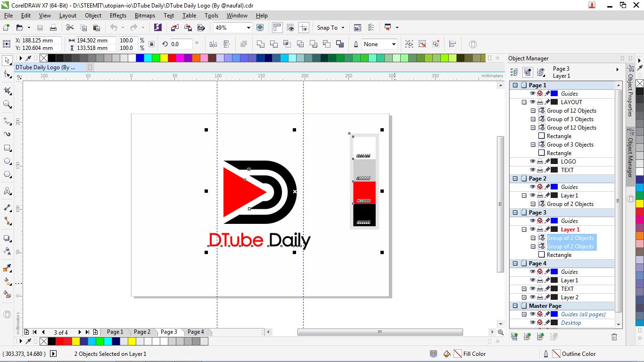Cut selection with scissors icon
Viewport: 644px width, 362px height.
[x=70, y=28]
